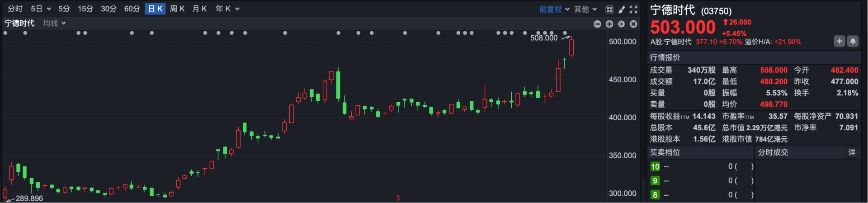Expand the 年K period dropdown

pos(227,9)
